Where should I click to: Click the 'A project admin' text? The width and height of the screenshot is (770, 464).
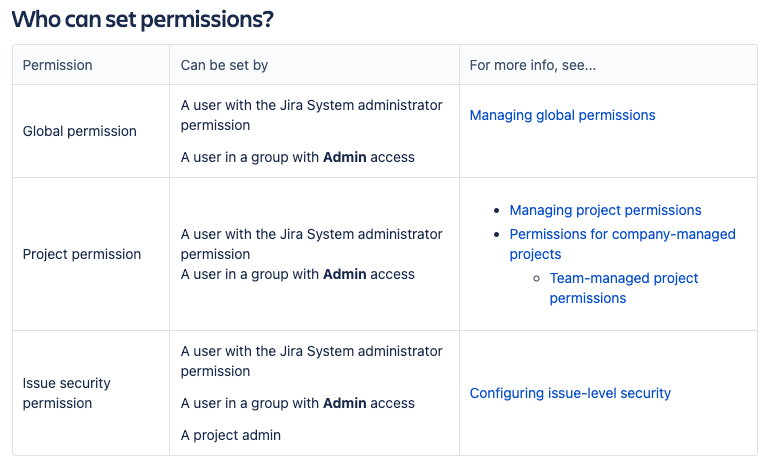point(231,435)
